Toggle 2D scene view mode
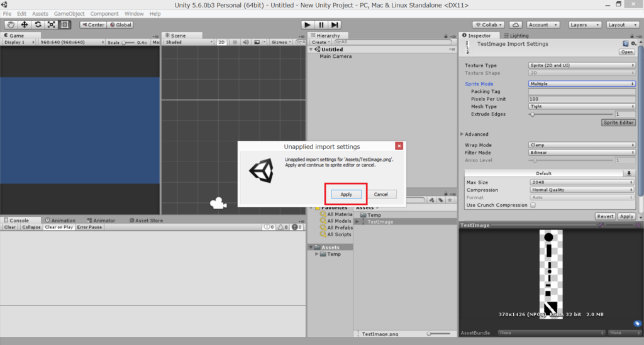The image size is (644, 345). click(221, 42)
